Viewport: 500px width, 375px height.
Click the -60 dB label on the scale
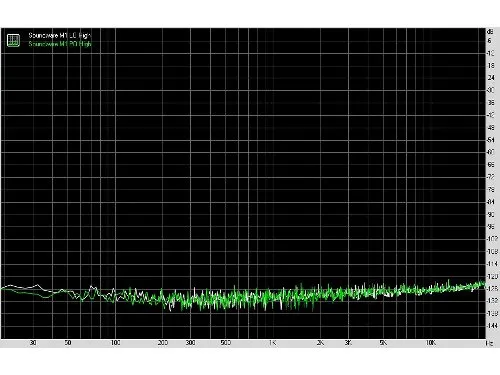tap(491, 152)
